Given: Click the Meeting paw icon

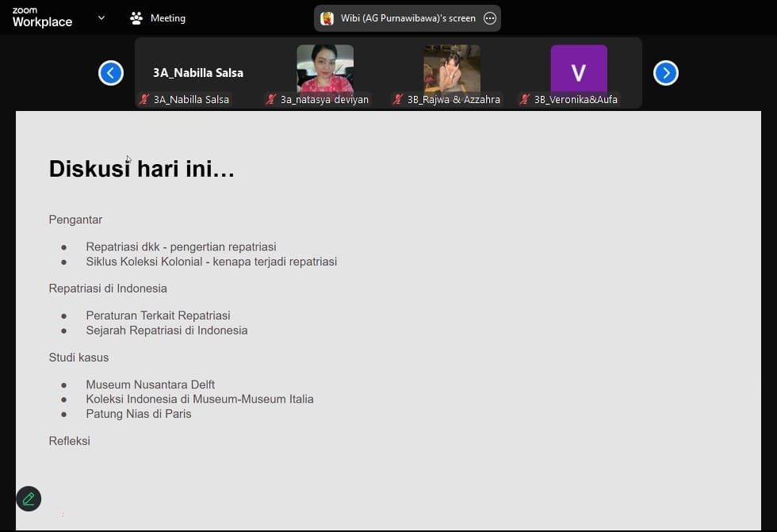Looking at the screenshot, I should [136, 18].
